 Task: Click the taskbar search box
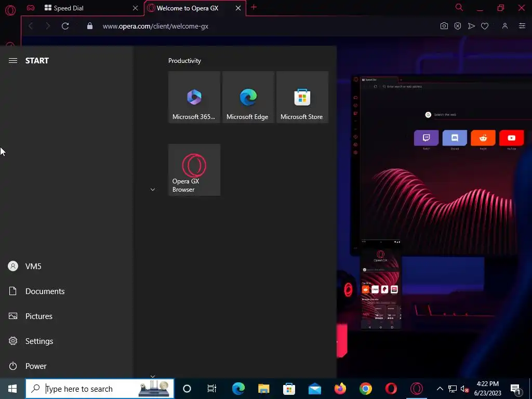click(x=100, y=389)
